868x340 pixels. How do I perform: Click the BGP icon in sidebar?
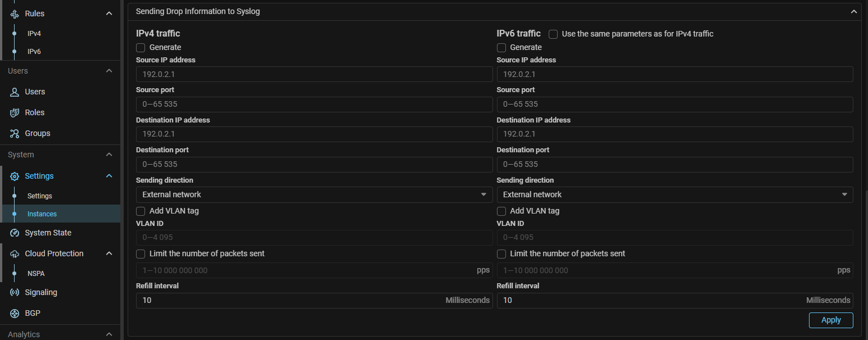[x=15, y=313]
